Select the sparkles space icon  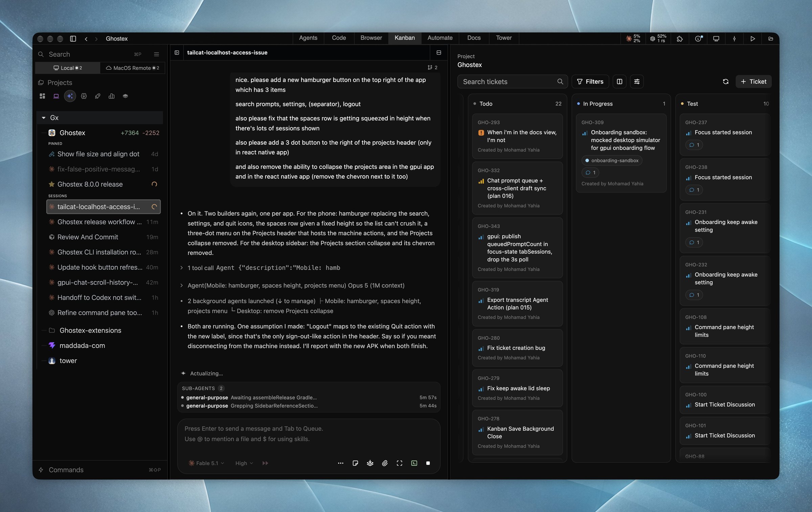70,96
